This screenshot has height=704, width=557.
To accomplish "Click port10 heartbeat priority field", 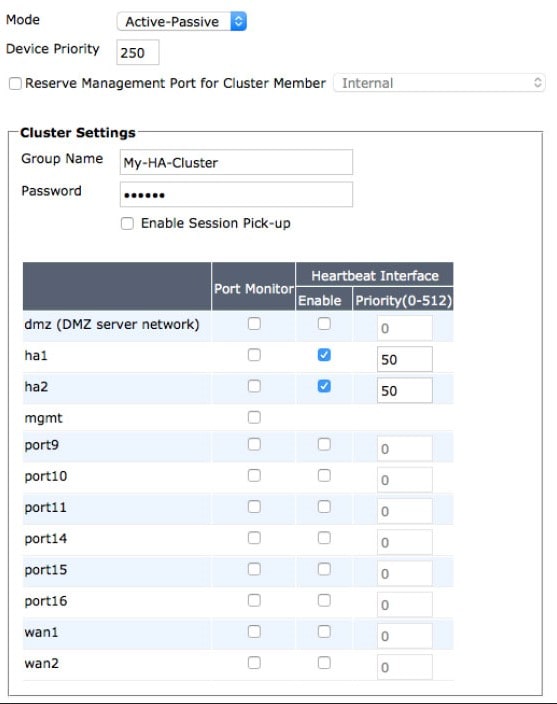I will (x=405, y=480).
